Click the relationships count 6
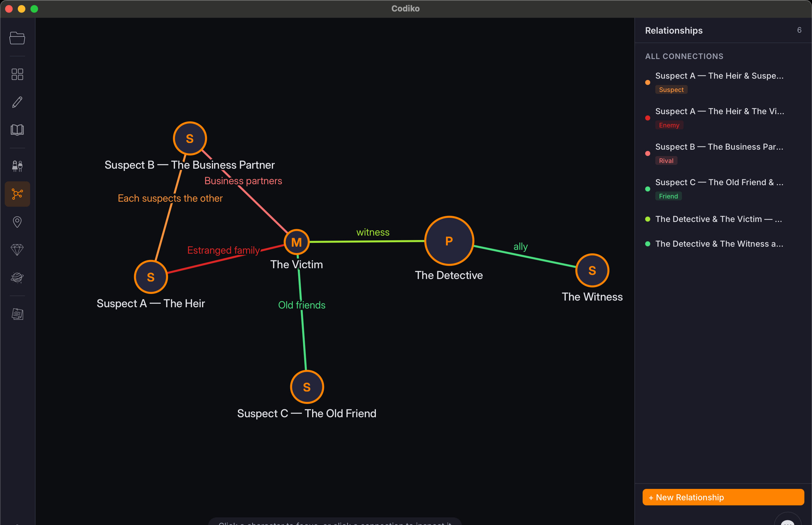 (799, 30)
